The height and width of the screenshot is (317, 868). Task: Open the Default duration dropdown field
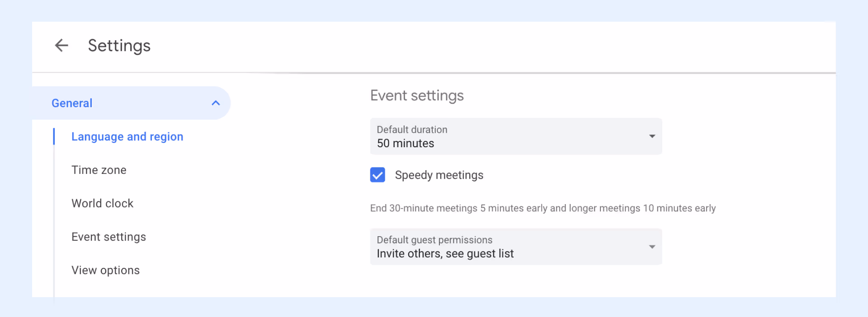coord(515,136)
